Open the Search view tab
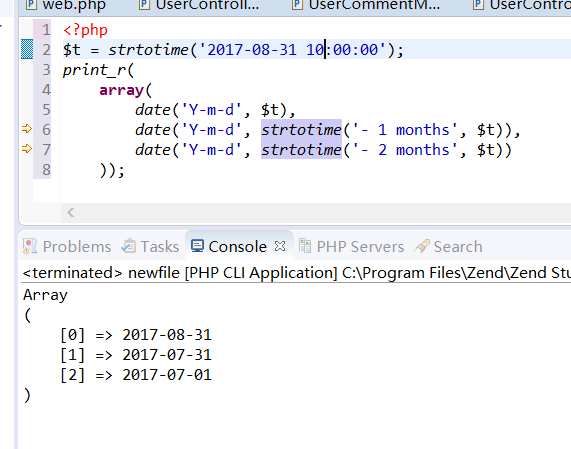 (448, 247)
